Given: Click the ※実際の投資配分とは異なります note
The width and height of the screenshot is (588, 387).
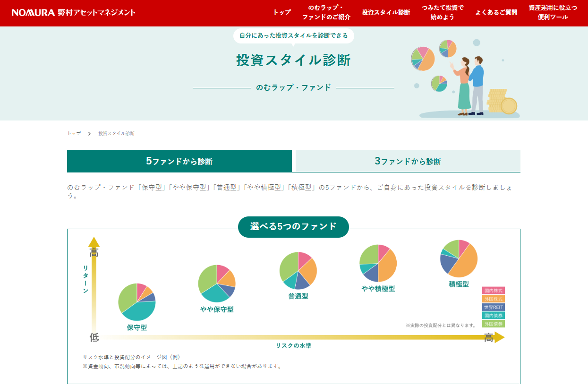Looking at the screenshot, I should tap(441, 326).
